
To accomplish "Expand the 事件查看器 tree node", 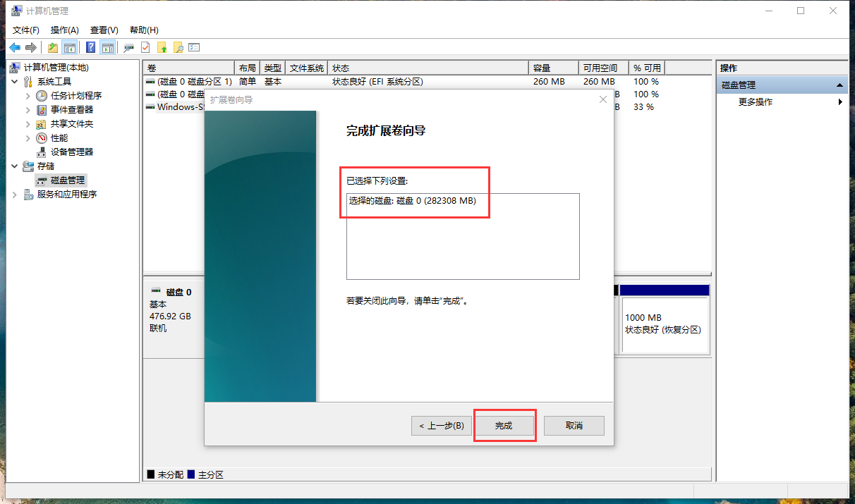I will tap(28, 110).
